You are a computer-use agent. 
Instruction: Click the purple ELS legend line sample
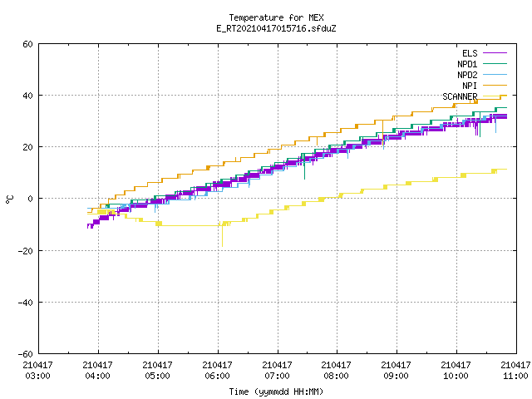(x=495, y=53)
